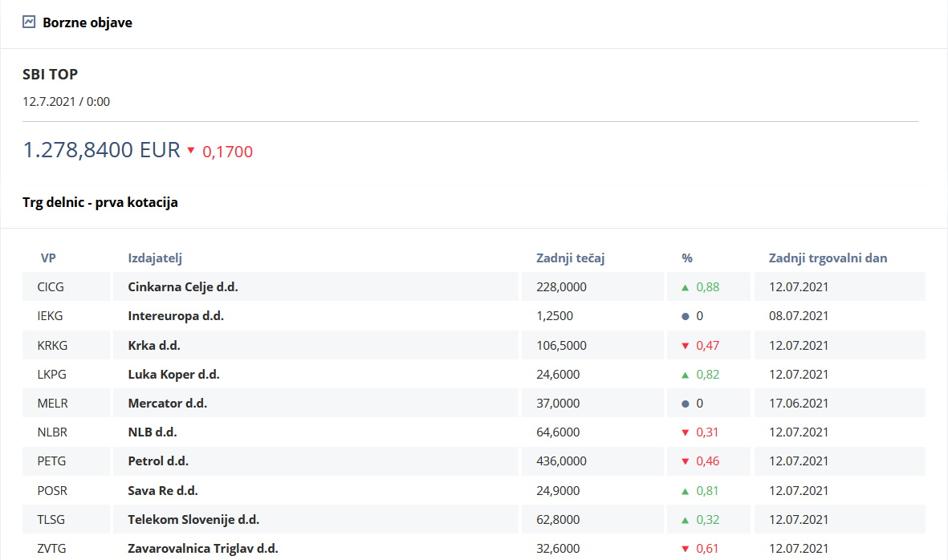Click the percentage change 0,47
948x560 pixels.
pyautogui.click(x=707, y=346)
